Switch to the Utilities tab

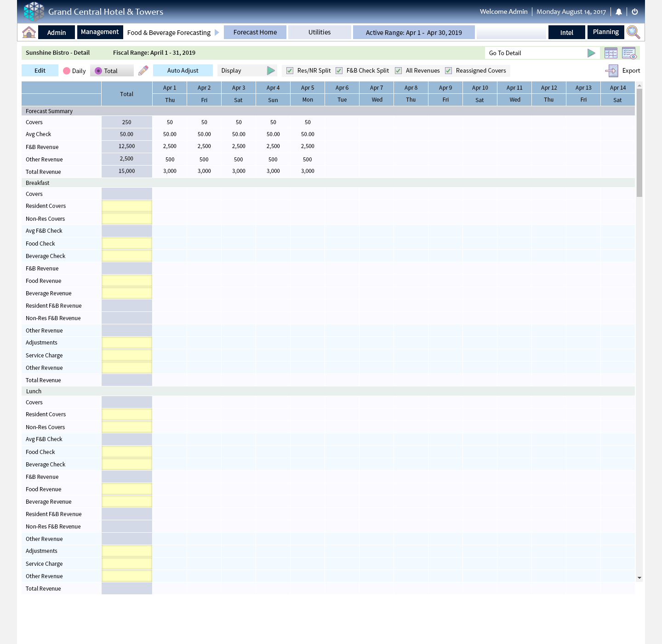coord(320,32)
